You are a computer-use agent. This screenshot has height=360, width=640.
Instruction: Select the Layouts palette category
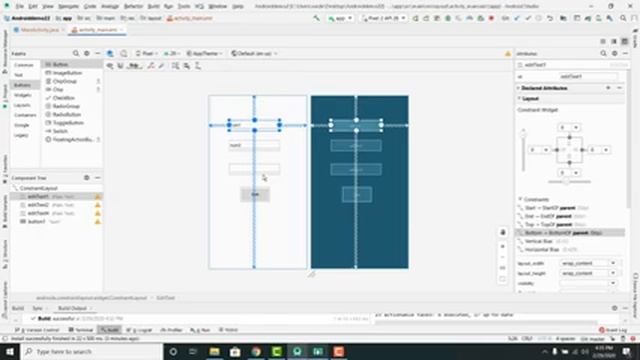(x=22, y=105)
